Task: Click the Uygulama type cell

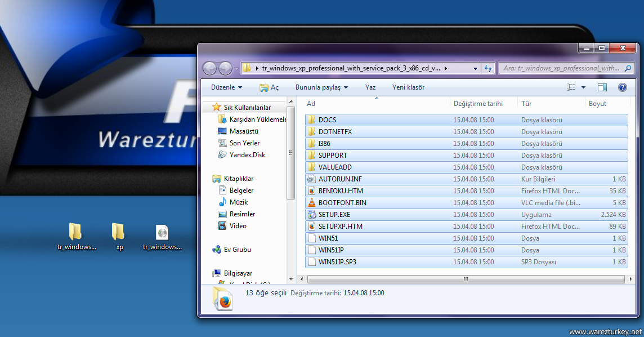Action: coord(536,215)
